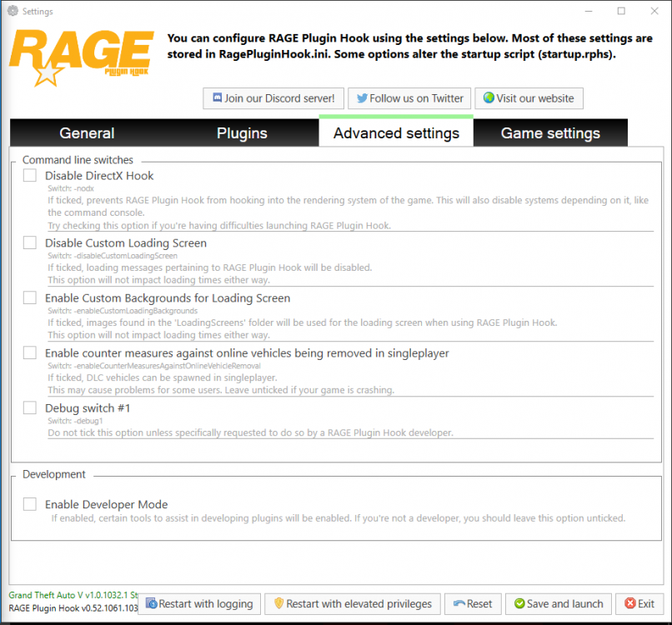Click 'Enable Developer Mode' label text

pos(106,504)
